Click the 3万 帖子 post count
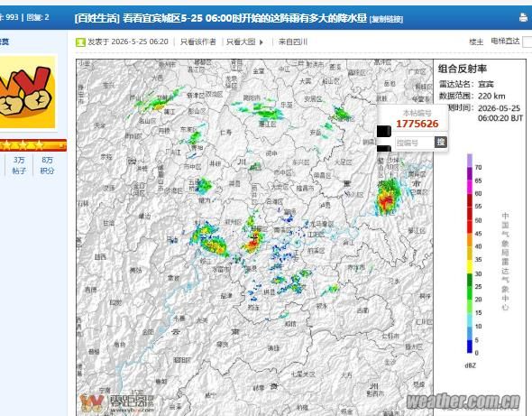 point(19,165)
